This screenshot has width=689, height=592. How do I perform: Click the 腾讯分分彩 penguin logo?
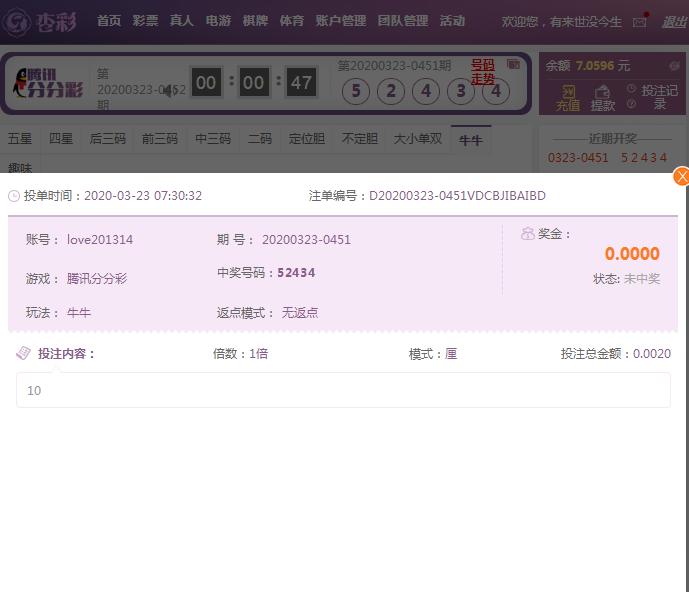[x=48, y=83]
